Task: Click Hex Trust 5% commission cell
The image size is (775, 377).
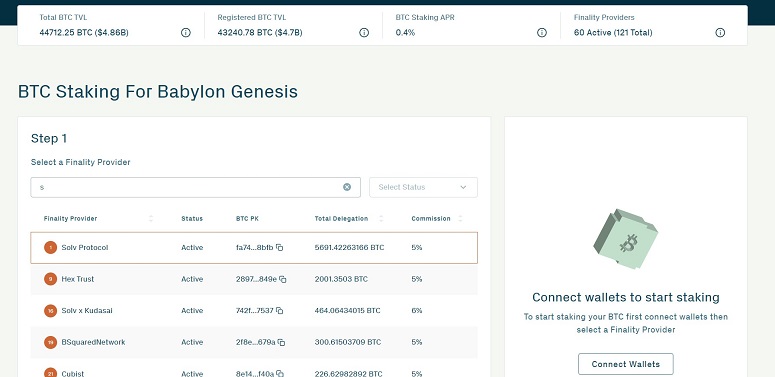Action: click(x=417, y=279)
